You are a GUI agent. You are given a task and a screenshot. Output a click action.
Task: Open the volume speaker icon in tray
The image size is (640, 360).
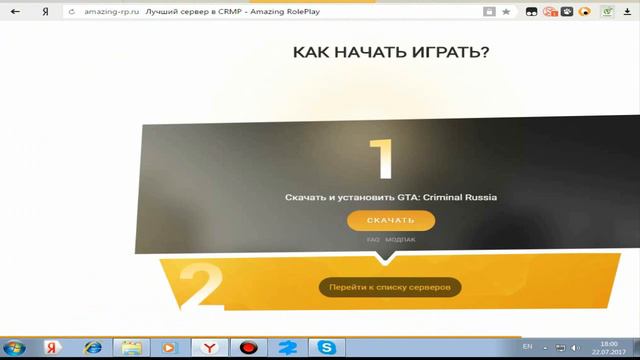click(x=575, y=348)
